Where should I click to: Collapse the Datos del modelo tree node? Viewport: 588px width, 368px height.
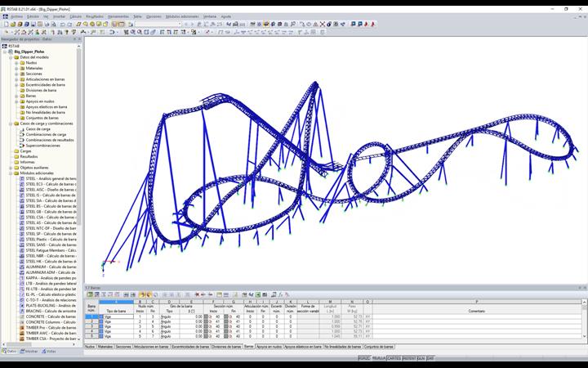tap(11, 57)
